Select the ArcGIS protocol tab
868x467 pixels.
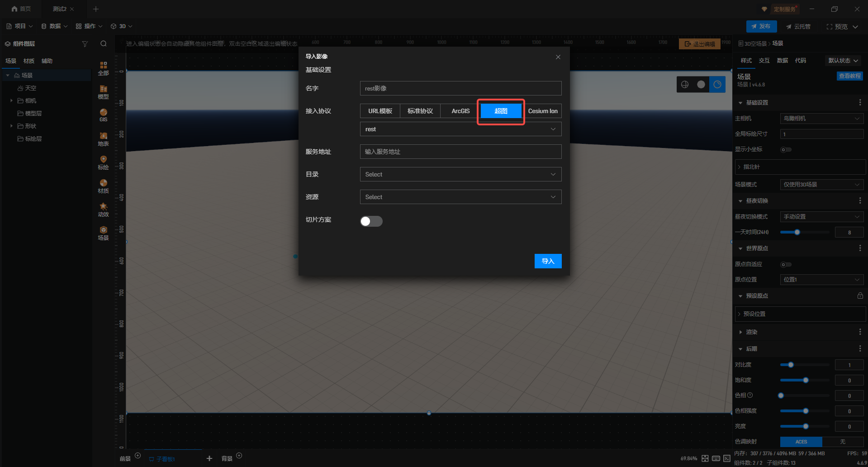coord(460,111)
